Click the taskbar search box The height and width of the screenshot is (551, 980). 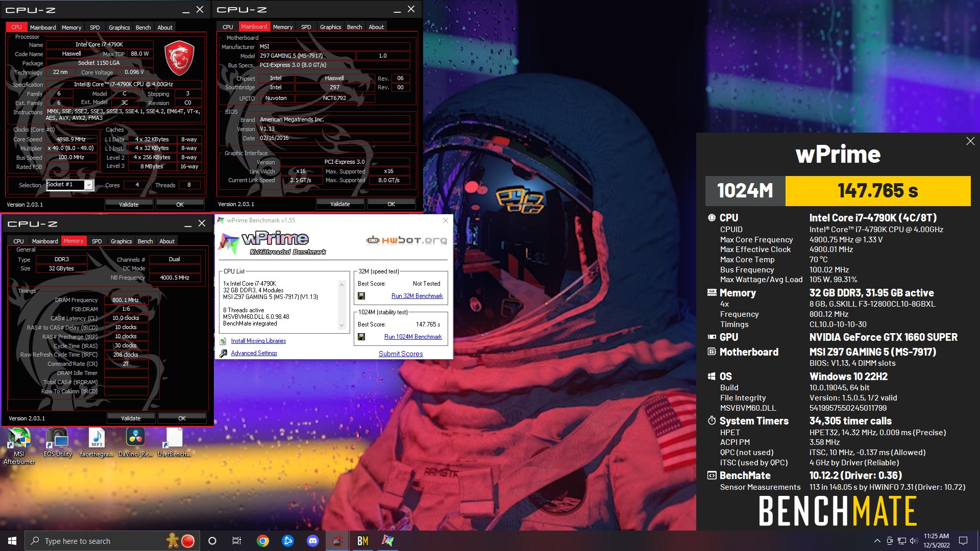[x=111, y=541]
